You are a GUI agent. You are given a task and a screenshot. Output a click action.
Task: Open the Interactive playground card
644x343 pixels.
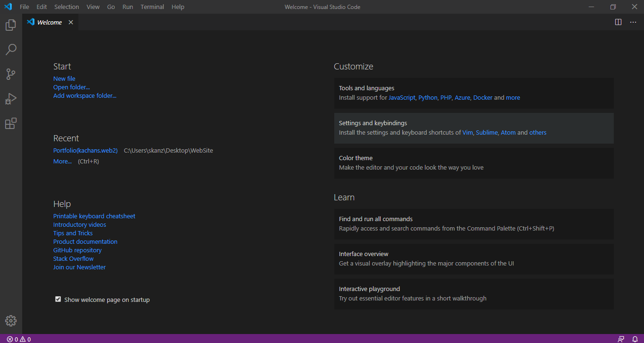(x=474, y=294)
